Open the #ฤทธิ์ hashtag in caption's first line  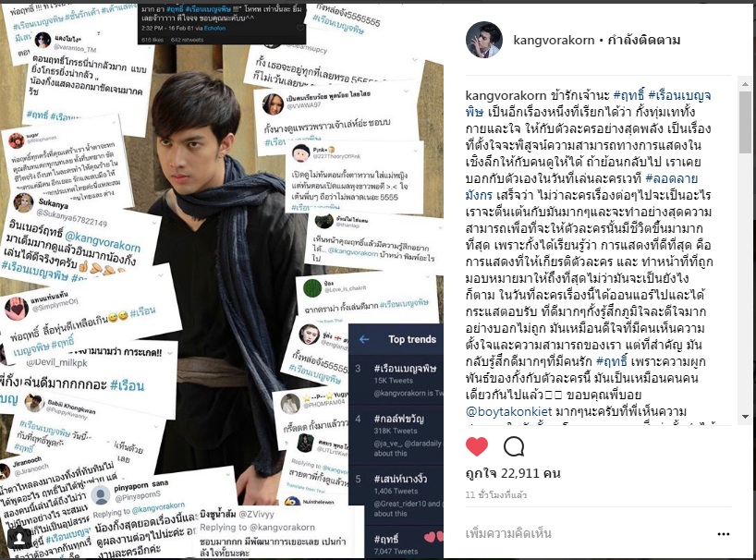pyautogui.click(x=628, y=95)
